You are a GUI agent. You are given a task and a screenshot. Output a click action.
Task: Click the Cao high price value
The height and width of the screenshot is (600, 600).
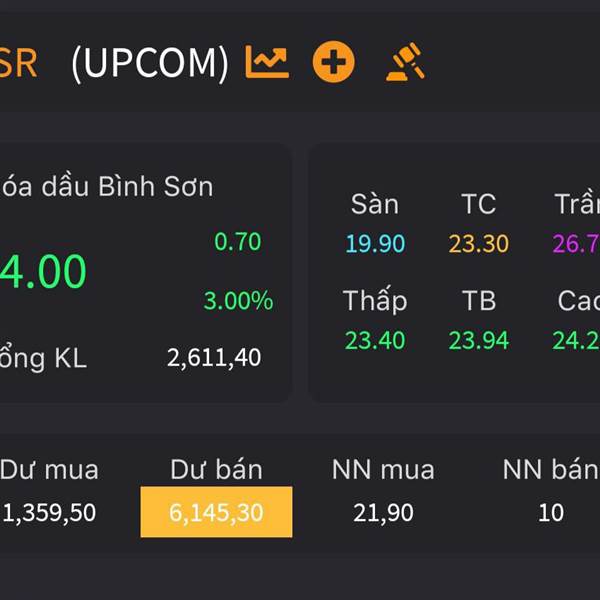click(577, 340)
